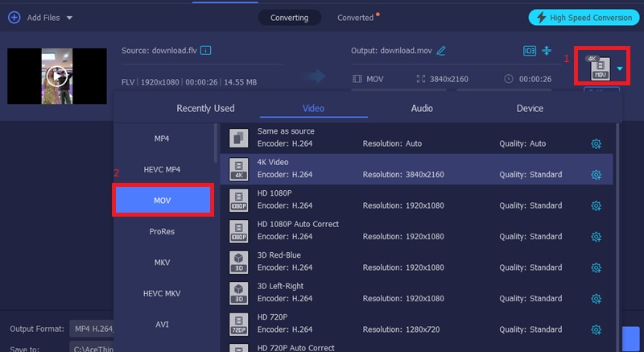644x352 pixels.
Task: Open the ID3 metadata editor icon
Action: [x=530, y=51]
